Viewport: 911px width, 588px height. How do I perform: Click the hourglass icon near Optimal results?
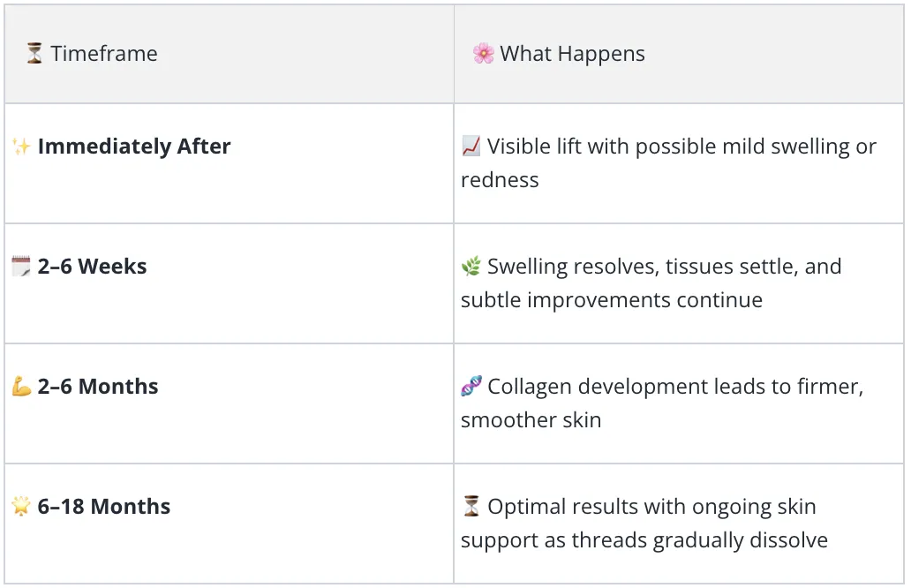pos(471,506)
